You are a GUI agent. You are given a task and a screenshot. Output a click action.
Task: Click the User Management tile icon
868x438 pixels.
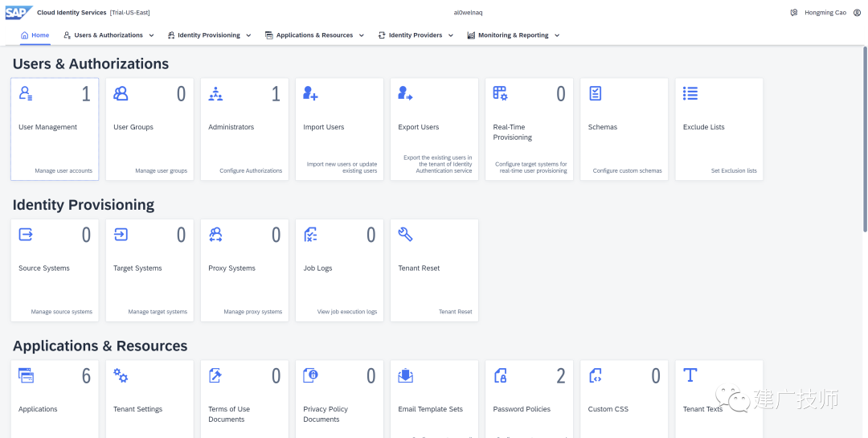26,93
